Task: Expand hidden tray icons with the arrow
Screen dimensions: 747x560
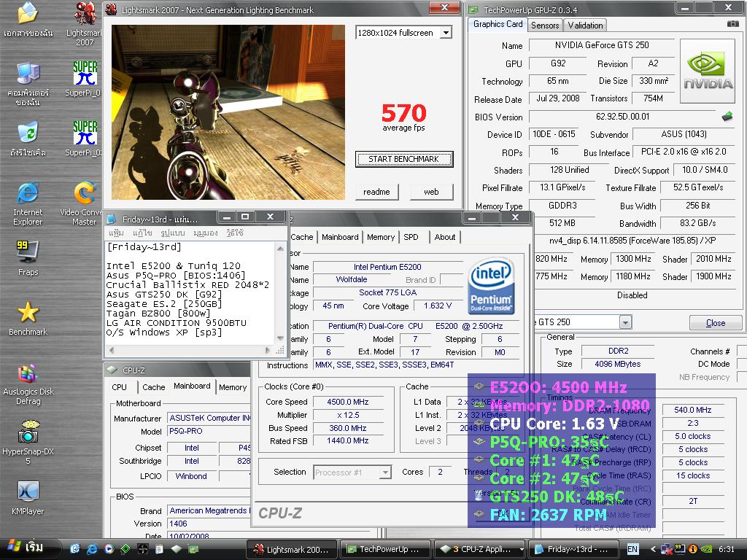Action: [653, 549]
